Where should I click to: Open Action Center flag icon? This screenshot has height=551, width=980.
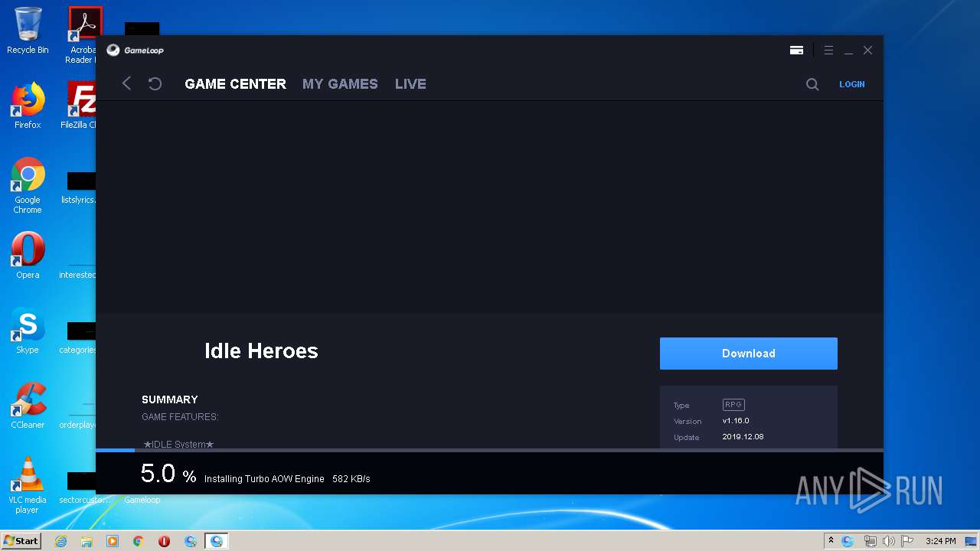point(906,541)
